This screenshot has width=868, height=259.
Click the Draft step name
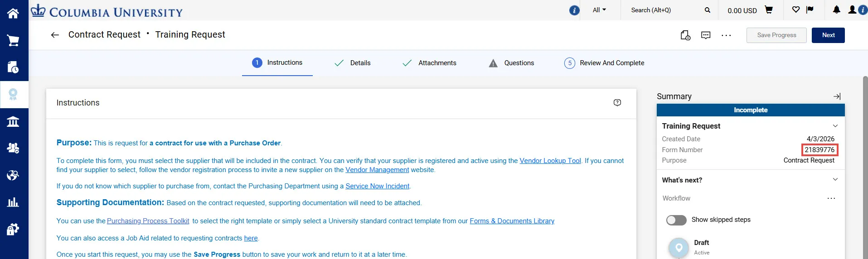tap(701, 243)
